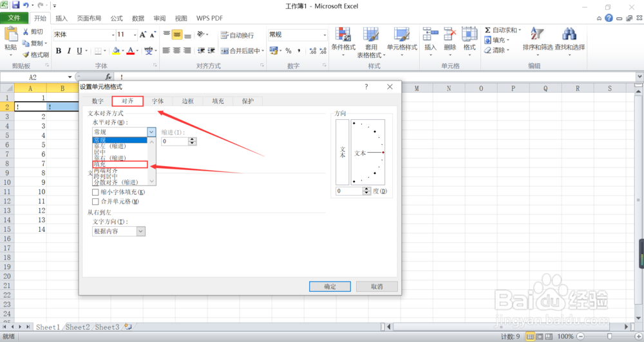Click the cell borders icon
The height and width of the screenshot is (342, 644).
(98, 51)
